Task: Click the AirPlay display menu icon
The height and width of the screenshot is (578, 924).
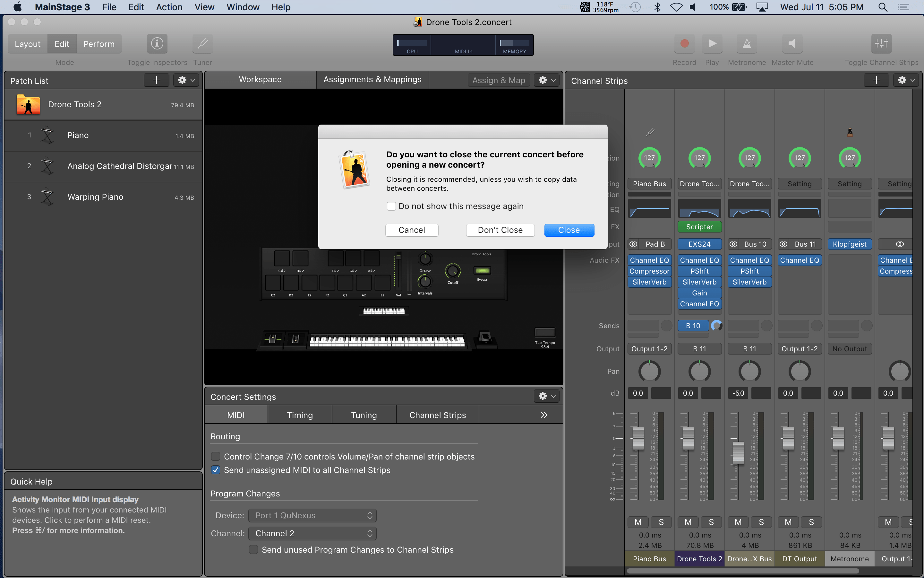Action: tap(762, 7)
